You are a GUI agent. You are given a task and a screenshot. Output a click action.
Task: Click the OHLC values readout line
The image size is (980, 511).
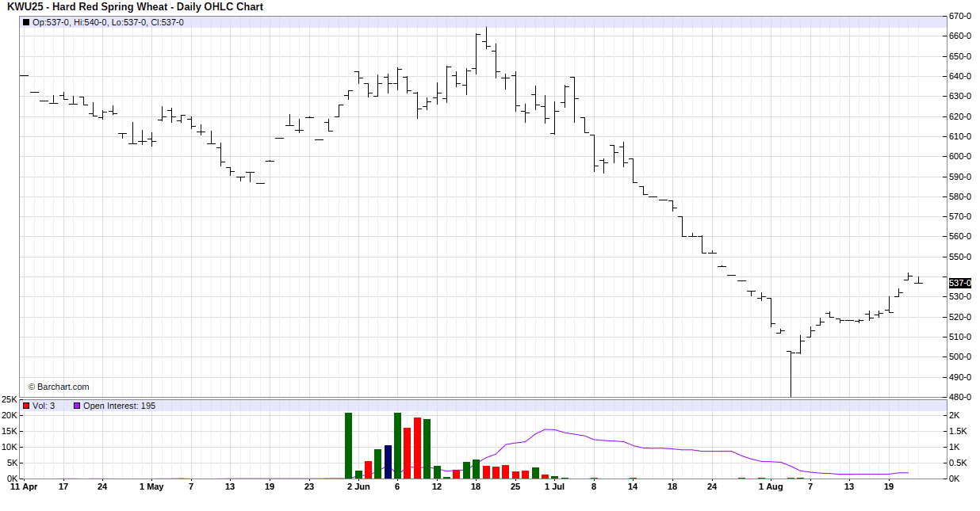(108, 22)
